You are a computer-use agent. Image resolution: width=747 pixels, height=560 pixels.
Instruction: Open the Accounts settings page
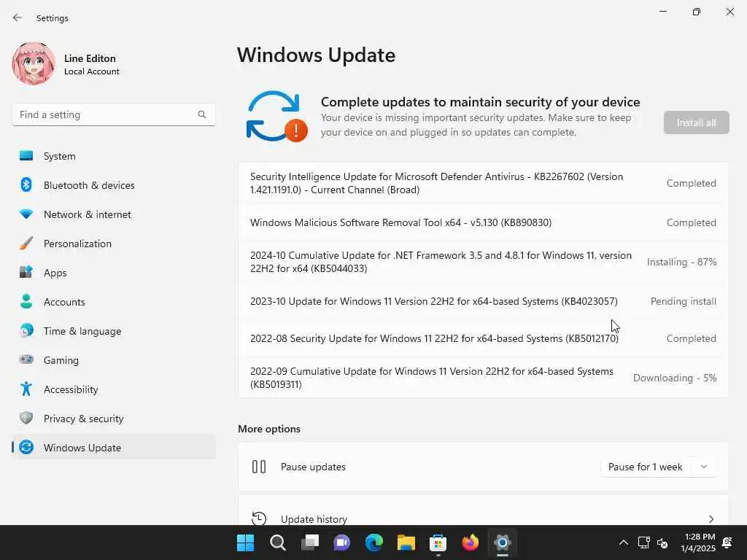[115, 302]
